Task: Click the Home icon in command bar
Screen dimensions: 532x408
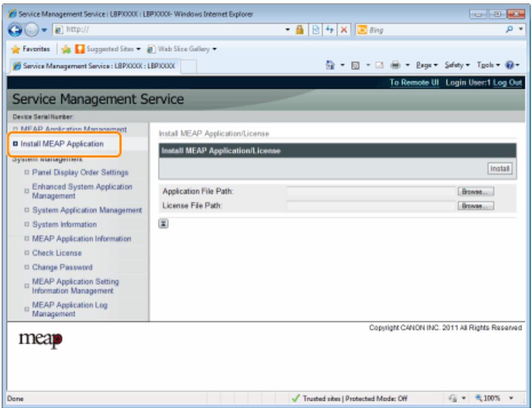Action: click(330, 65)
